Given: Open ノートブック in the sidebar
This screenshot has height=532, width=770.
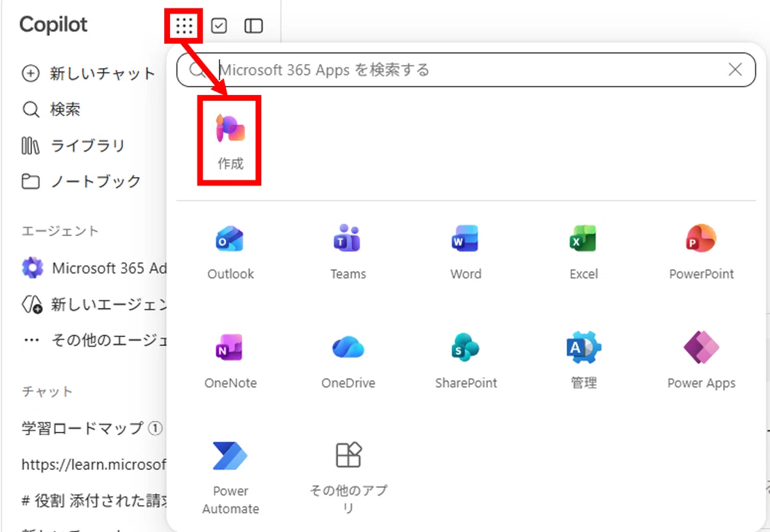Looking at the screenshot, I should (81, 182).
